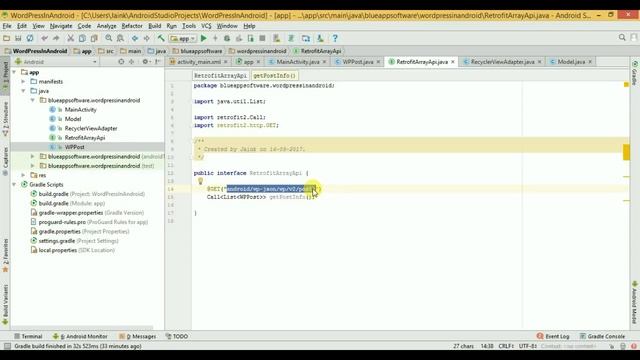Click the Cut scissors icon

pyautogui.click(x=70, y=38)
